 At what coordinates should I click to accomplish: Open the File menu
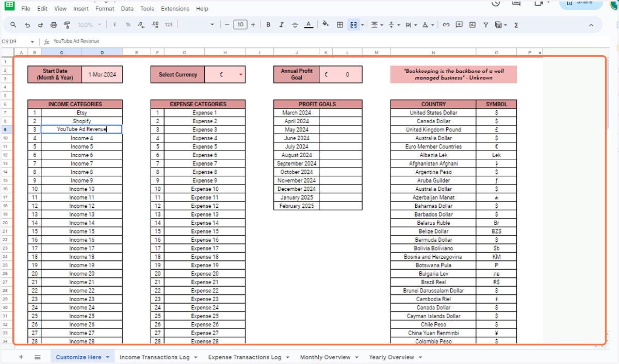pos(26,9)
